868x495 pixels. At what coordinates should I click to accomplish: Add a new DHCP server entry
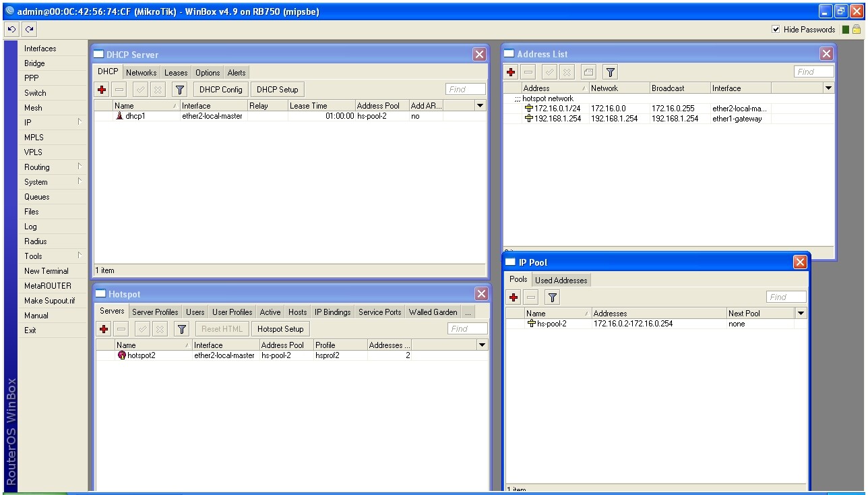coord(102,90)
